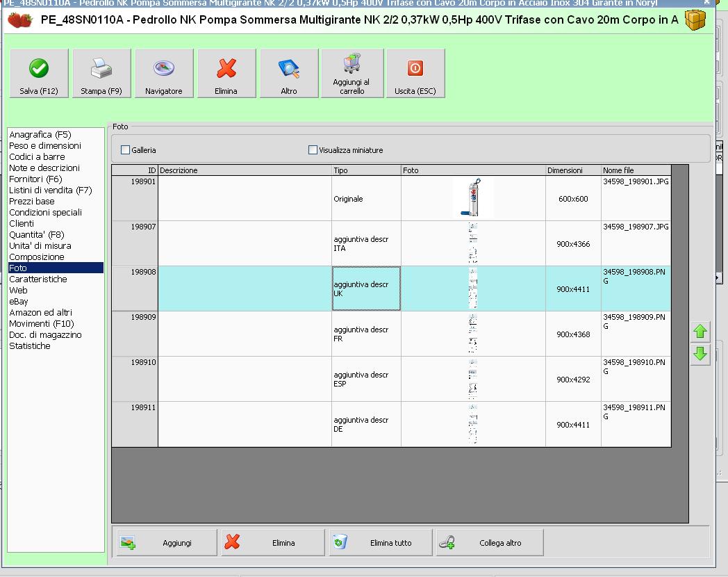The image size is (728, 577).
Task: Click the Tipo column header
Action: 366,170
